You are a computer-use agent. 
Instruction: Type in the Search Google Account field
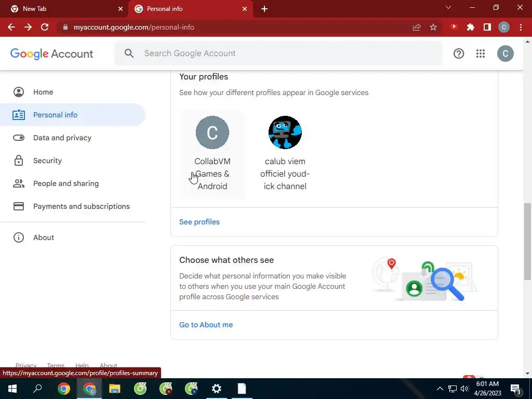[278, 54]
